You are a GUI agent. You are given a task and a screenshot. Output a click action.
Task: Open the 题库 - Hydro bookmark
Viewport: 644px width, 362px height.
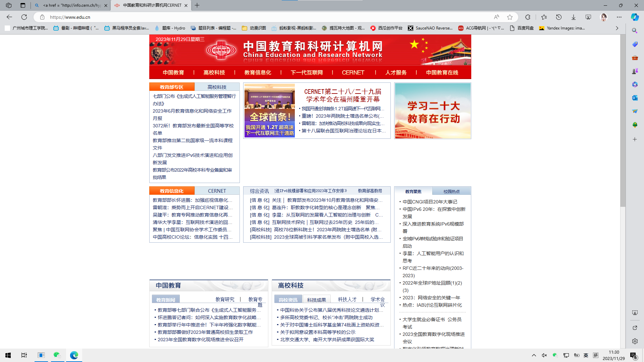(x=170, y=28)
